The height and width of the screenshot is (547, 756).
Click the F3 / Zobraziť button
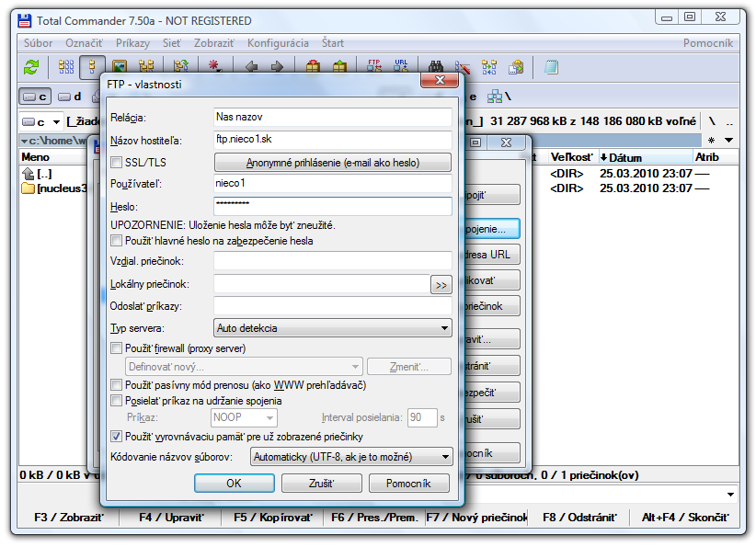pos(68,517)
